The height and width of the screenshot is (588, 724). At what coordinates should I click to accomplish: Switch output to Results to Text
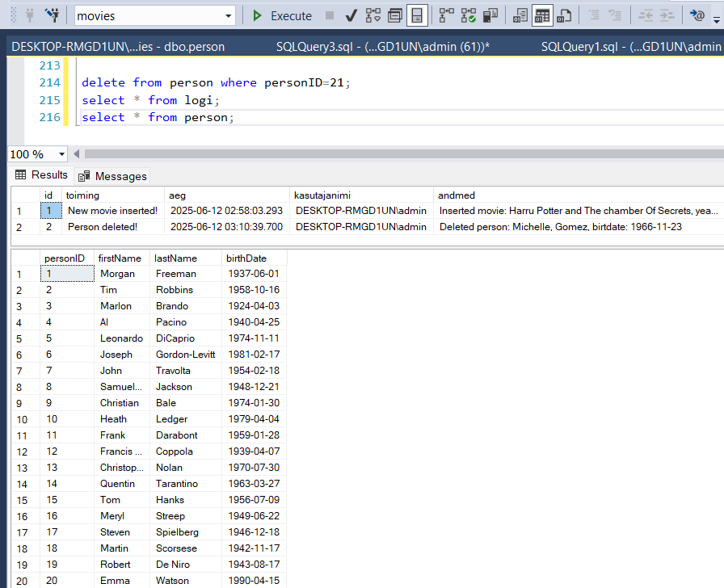point(520,15)
